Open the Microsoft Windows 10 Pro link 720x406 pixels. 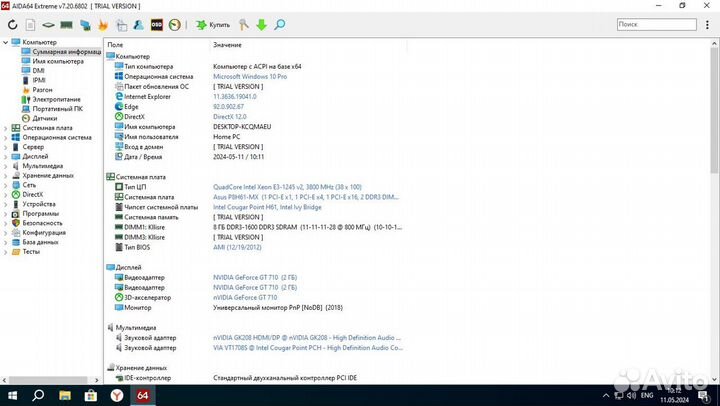click(250, 76)
